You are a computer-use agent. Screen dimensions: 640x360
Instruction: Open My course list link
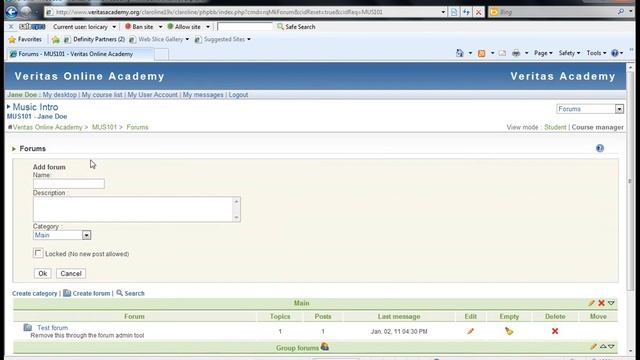[102, 95]
